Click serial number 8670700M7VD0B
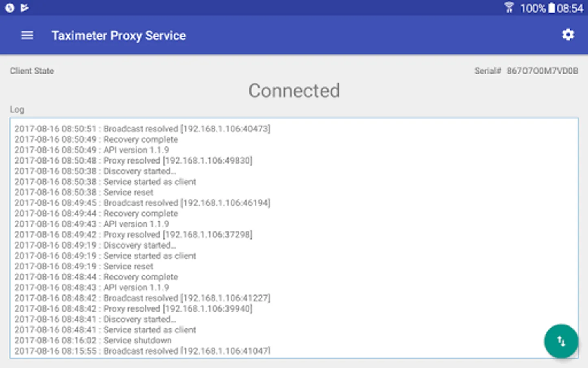The width and height of the screenshot is (588, 368). 542,71
